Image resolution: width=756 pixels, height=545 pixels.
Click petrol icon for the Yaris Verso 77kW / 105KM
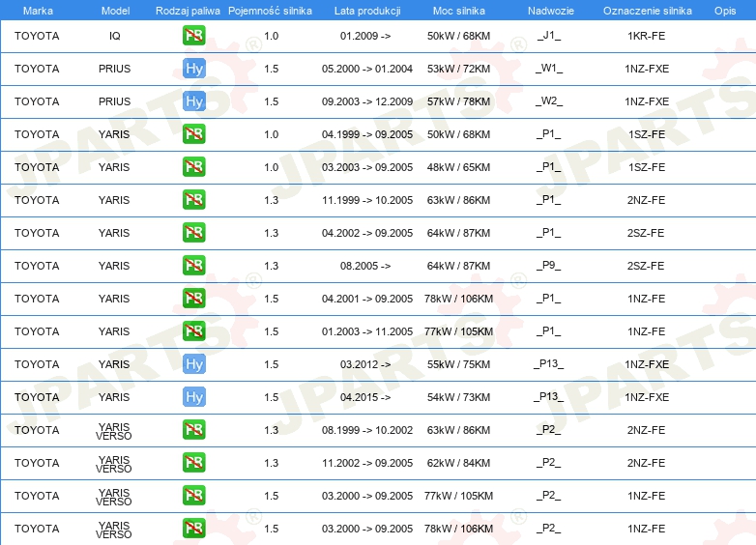tap(193, 496)
